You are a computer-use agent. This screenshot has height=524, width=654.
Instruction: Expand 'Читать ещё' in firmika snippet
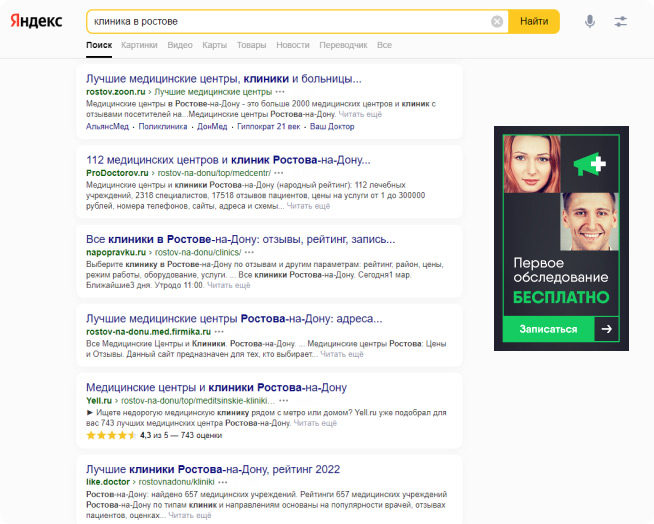tap(342, 354)
